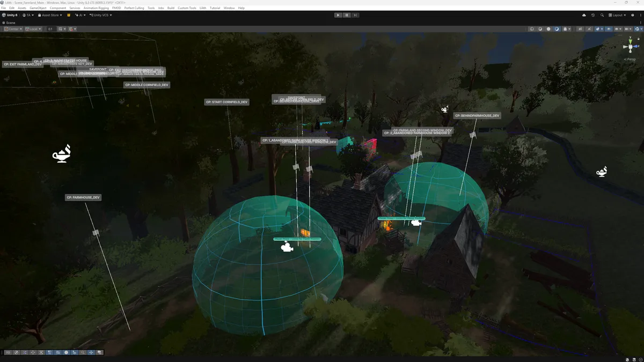
Task: Click the Persp projection label
Action: pyautogui.click(x=631, y=59)
